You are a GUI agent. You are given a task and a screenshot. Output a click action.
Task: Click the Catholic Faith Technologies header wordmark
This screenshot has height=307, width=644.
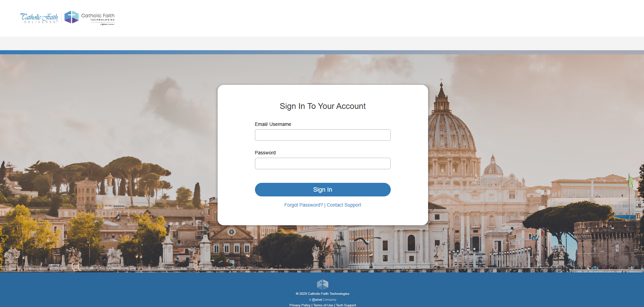point(98,17)
